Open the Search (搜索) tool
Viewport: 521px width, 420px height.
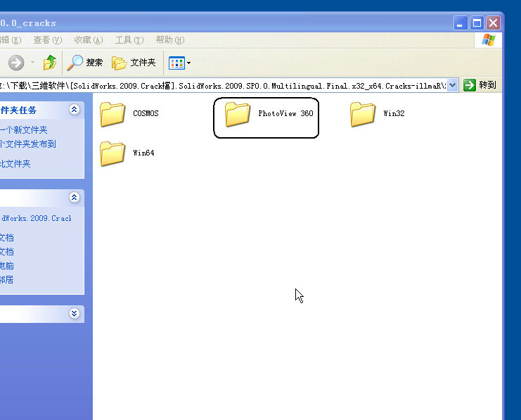85,63
